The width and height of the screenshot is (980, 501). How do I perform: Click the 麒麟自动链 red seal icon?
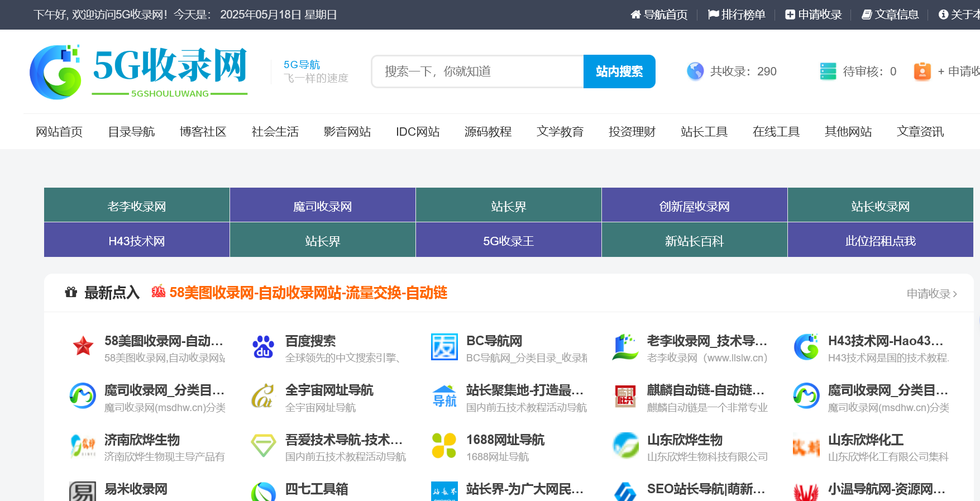pyautogui.click(x=625, y=396)
